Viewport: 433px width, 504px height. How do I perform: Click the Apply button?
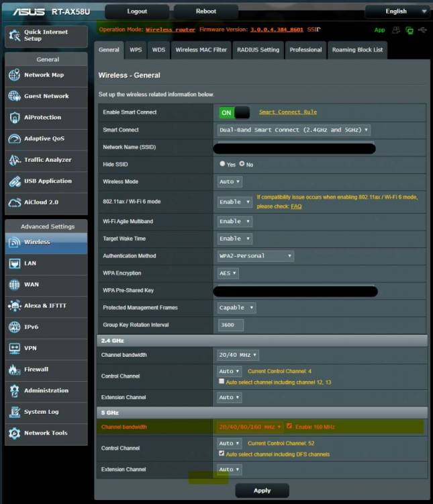click(x=262, y=491)
